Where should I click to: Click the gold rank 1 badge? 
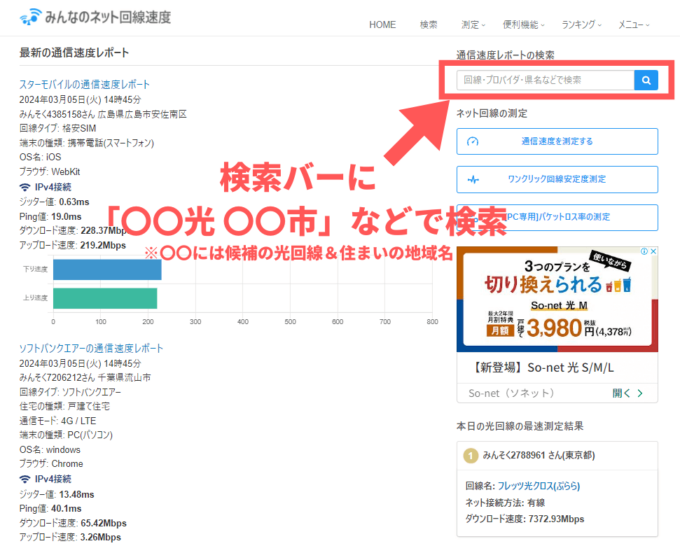(469, 456)
